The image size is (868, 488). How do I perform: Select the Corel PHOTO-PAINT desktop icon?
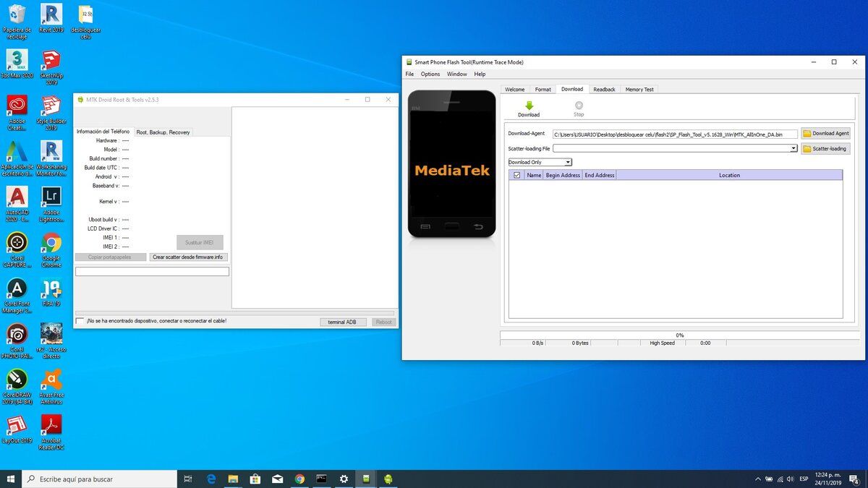(17, 341)
